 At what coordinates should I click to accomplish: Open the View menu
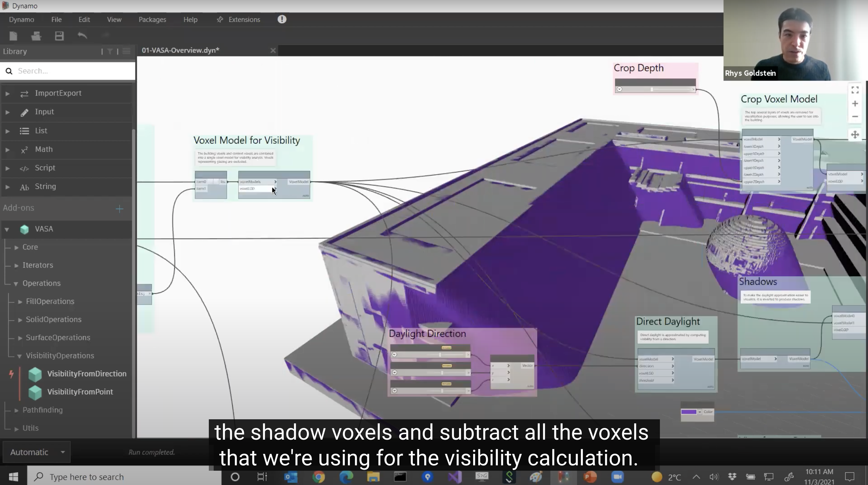[114, 20]
